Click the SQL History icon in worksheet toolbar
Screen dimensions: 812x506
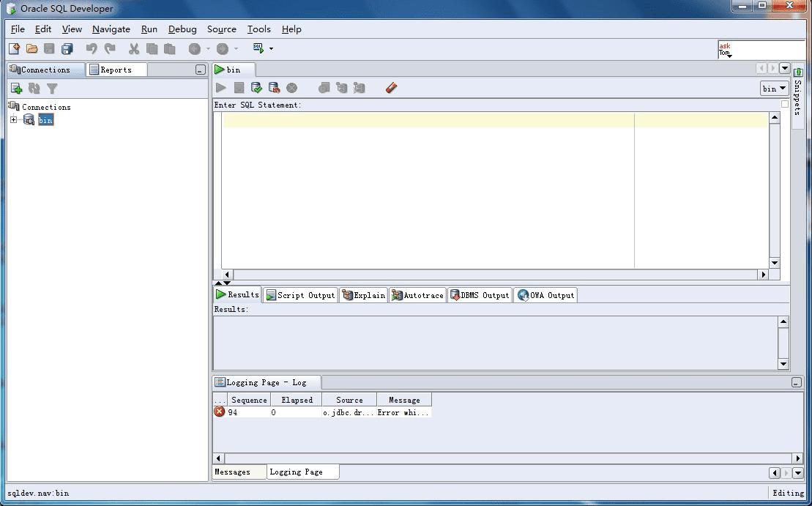pos(324,88)
